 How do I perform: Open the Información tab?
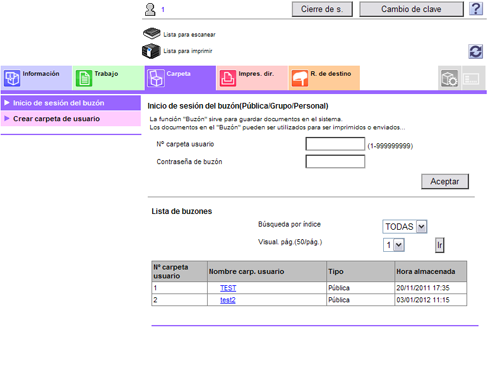click(x=36, y=78)
